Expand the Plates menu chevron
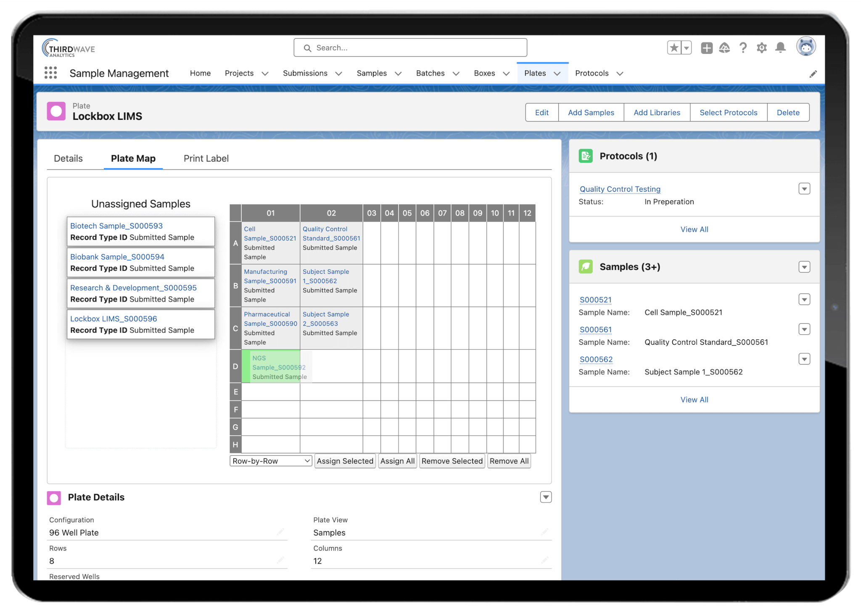The width and height of the screenshot is (861, 616). point(557,74)
